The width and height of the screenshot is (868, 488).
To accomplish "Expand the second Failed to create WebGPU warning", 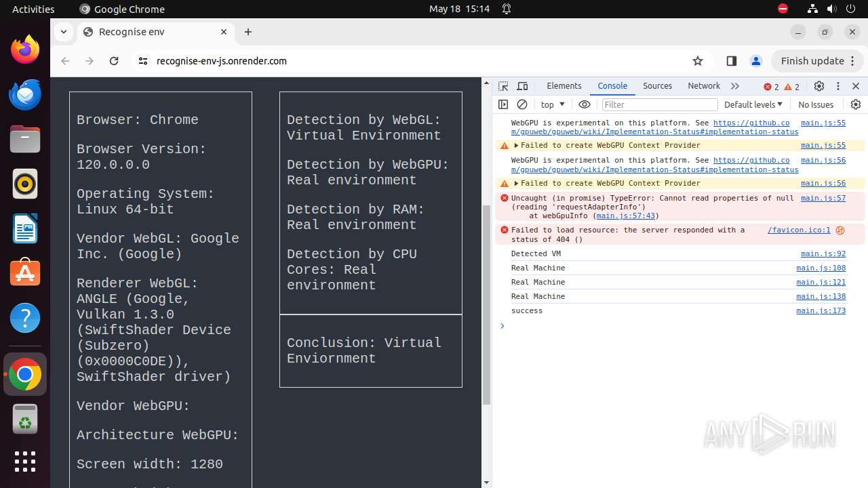I will click(516, 183).
